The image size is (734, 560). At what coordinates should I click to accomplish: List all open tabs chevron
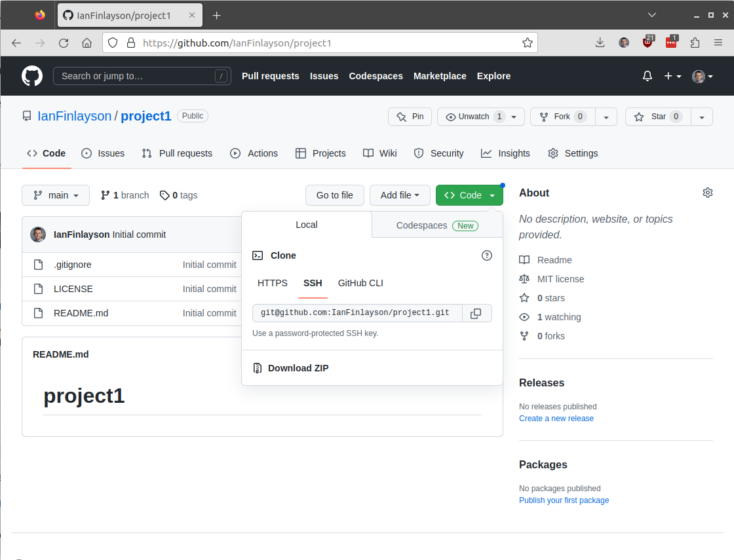652,16
